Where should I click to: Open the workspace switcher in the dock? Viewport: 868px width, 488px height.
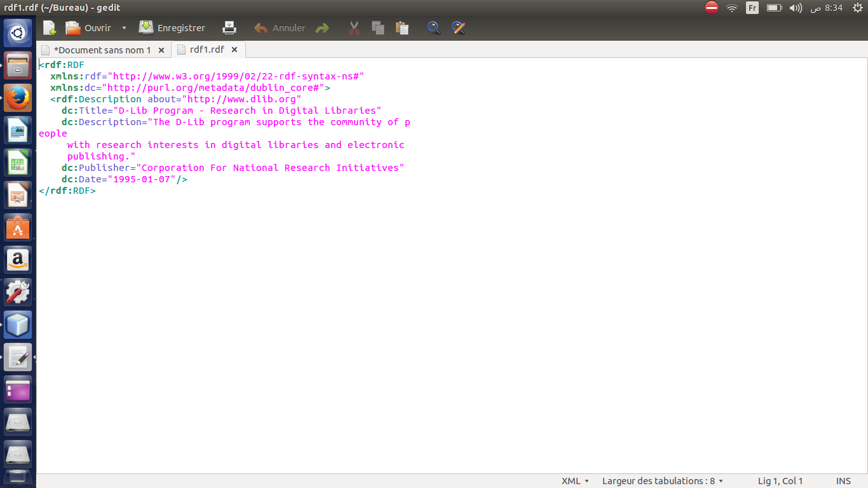(x=18, y=390)
